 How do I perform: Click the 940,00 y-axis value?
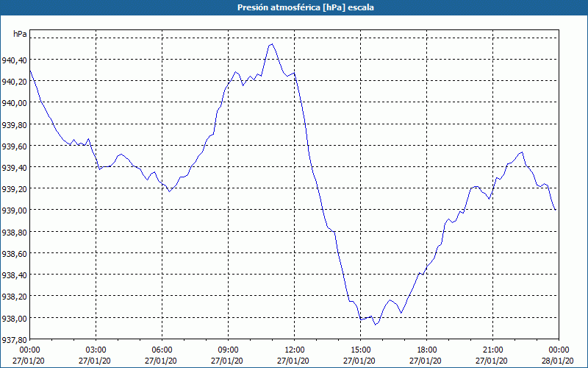click(14, 102)
